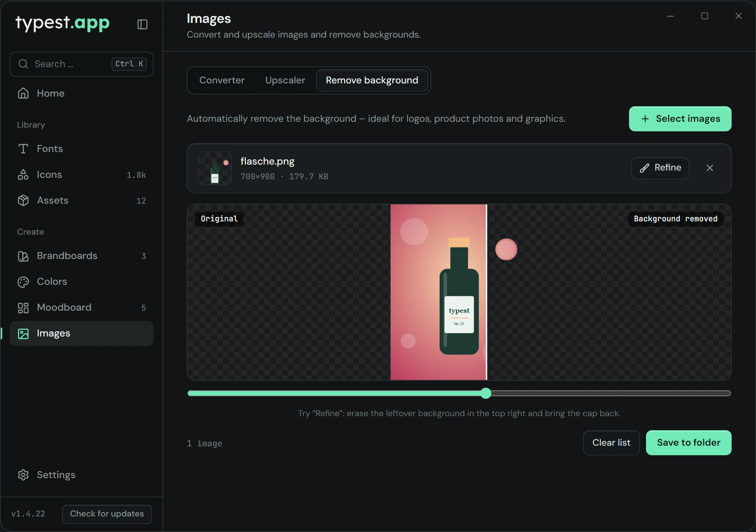756x532 pixels.
Task: Click the Colors palette icon
Action: [23, 282]
